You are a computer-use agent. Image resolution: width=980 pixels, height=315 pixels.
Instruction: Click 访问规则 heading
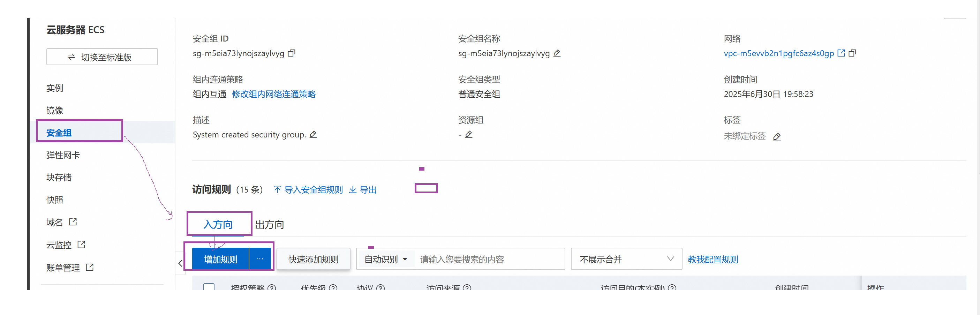click(212, 189)
